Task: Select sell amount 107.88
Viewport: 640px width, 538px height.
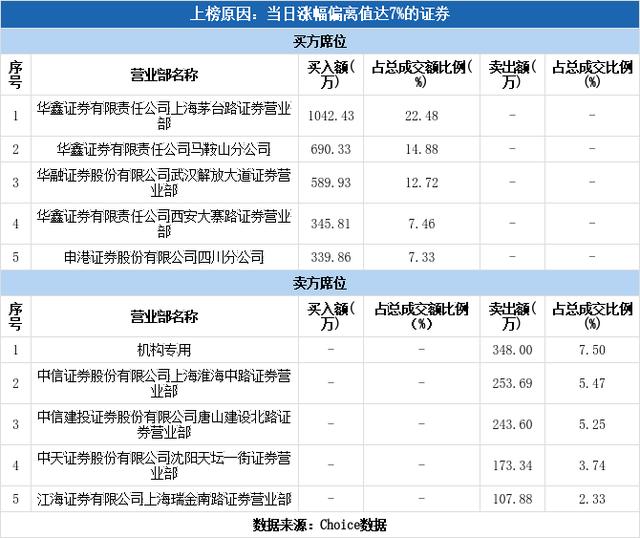Action: click(512, 499)
